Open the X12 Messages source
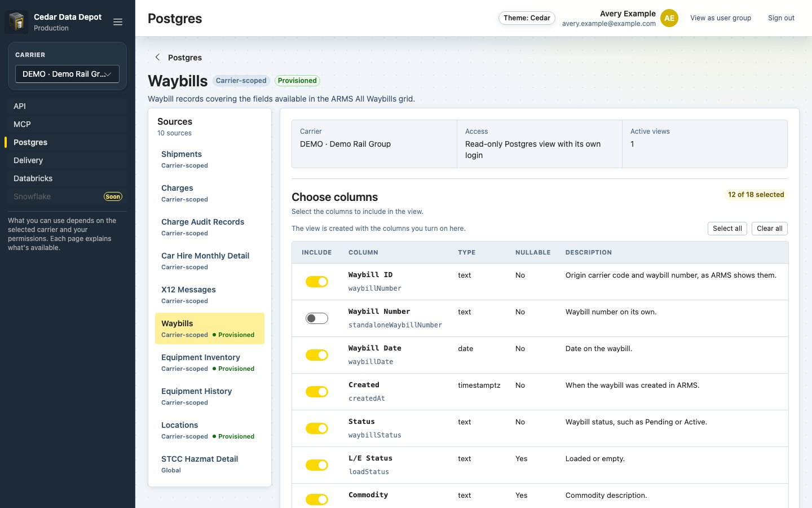812x508 pixels. [x=210, y=295]
